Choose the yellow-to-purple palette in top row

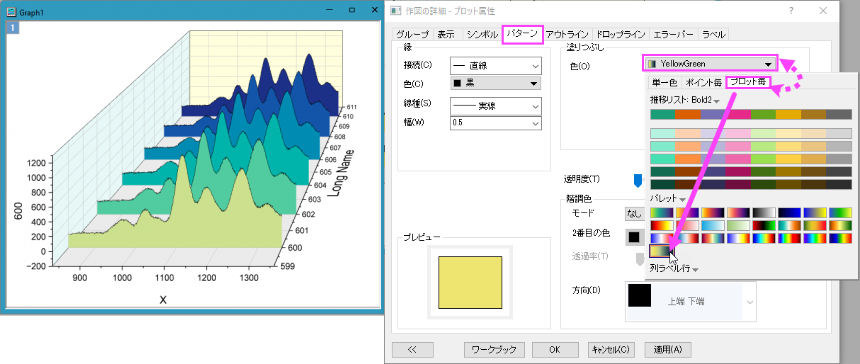point(688,213)
